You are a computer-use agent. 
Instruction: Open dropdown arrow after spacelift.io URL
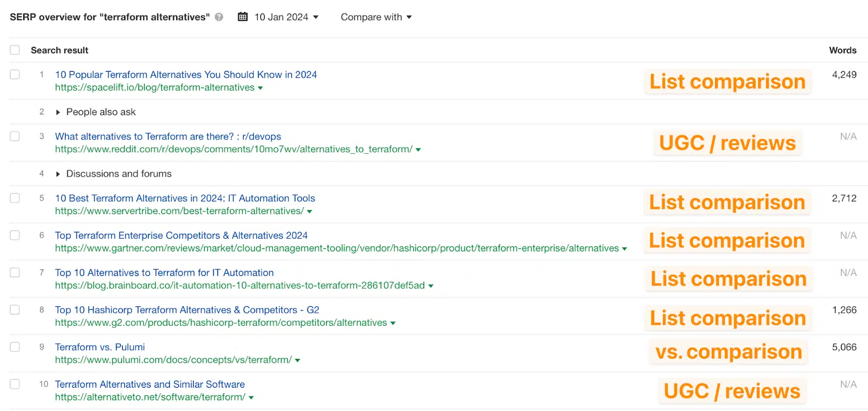pyautogui.click(x=260, y=88)
